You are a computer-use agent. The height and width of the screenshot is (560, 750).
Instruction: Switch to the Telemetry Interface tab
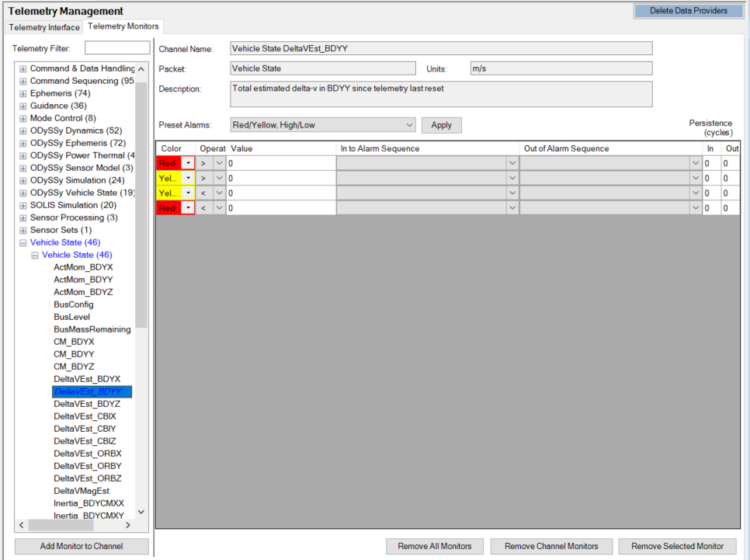[44, 27]
